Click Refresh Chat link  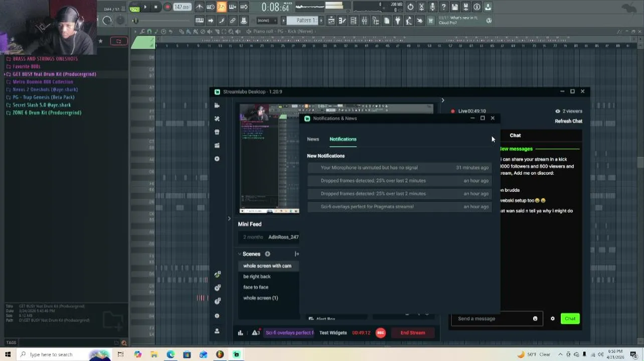click(x=568, y=121)
